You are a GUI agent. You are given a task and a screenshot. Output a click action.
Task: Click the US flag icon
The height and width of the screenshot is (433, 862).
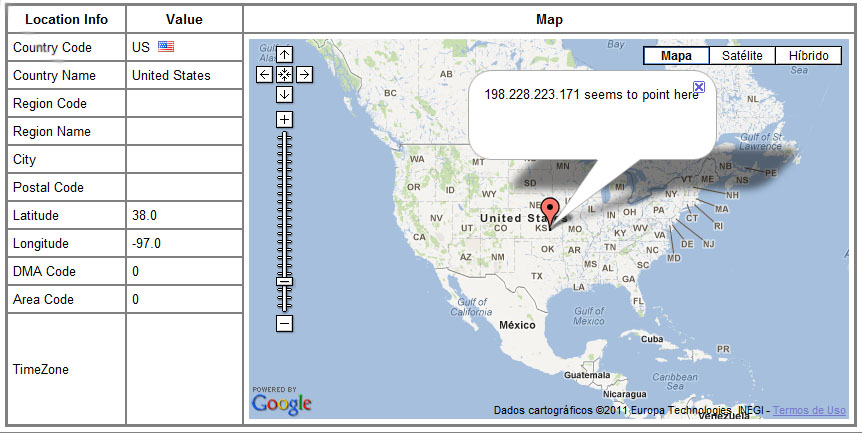point(166,47)
